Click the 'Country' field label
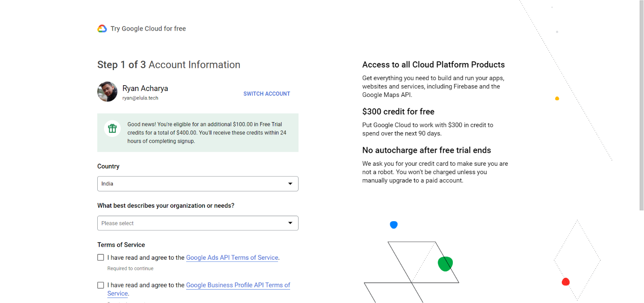The width and height of the screenshot is (644, 303). (x=108, y=166)
